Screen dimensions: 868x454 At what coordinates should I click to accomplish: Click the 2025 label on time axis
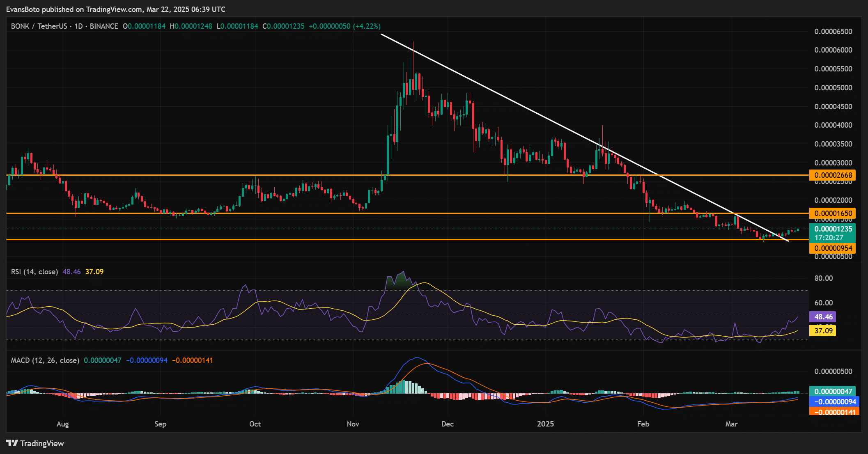[x=546, y=424]
